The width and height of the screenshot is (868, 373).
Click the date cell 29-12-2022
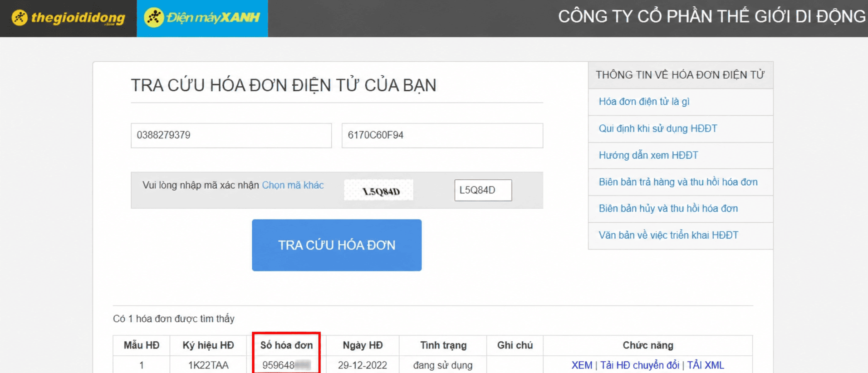(363, 365)
